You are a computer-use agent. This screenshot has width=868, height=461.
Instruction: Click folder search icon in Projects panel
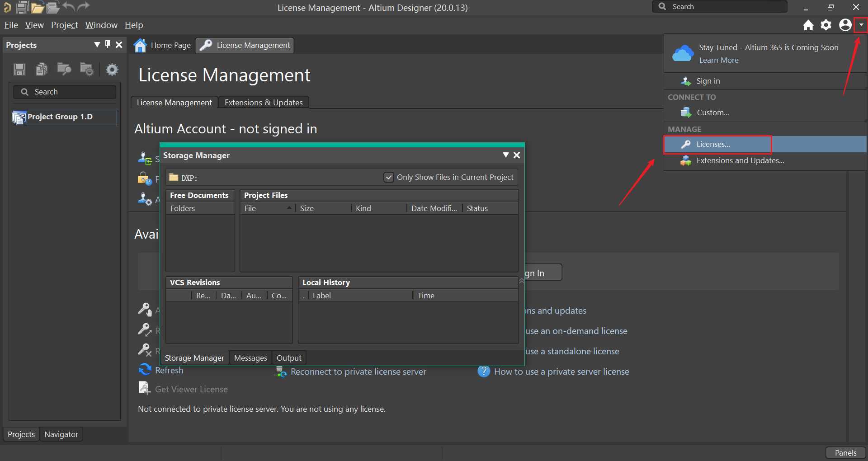64,69
